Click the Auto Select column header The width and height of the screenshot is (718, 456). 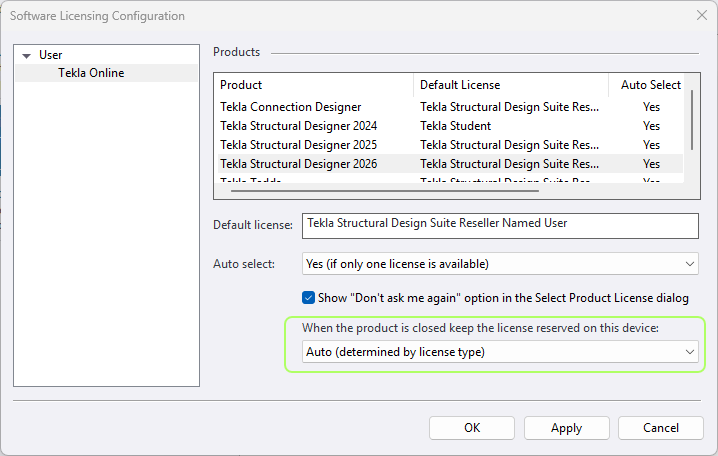click(x=650, y=85)
